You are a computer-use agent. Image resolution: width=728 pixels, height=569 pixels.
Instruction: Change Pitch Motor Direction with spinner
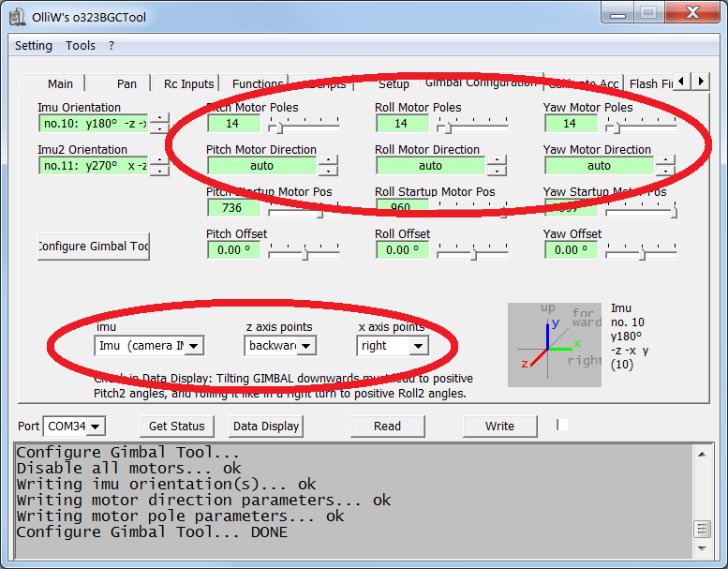pos(328,166)
